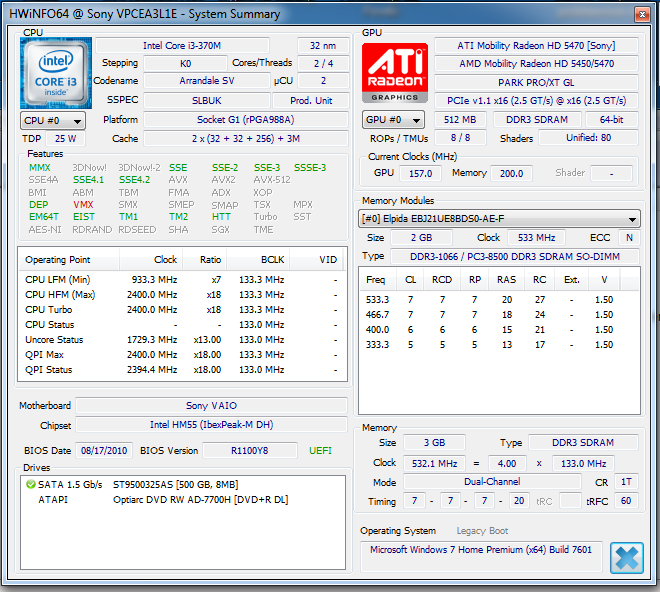This screenshot has width=660, height=592.
Task: Open the GPU #0 selector dropdown
Action: (393, 120)
